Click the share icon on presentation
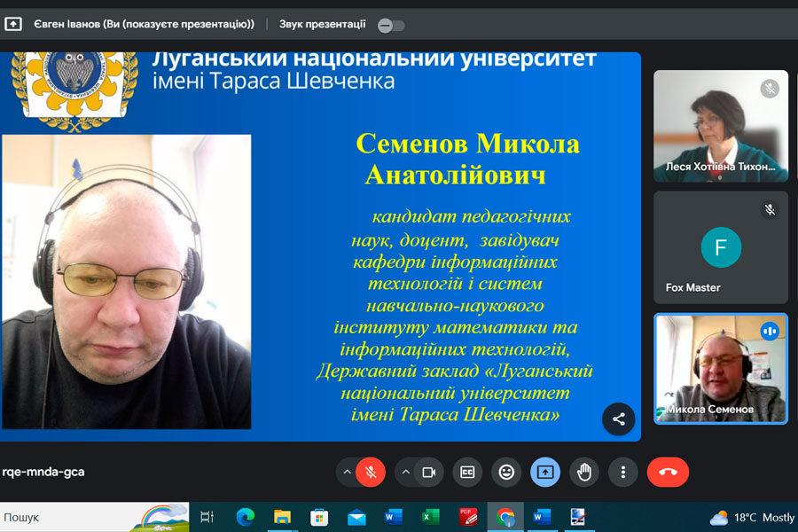Image resolution: width=798 pixels, height=532 pixels. point(618,419)
